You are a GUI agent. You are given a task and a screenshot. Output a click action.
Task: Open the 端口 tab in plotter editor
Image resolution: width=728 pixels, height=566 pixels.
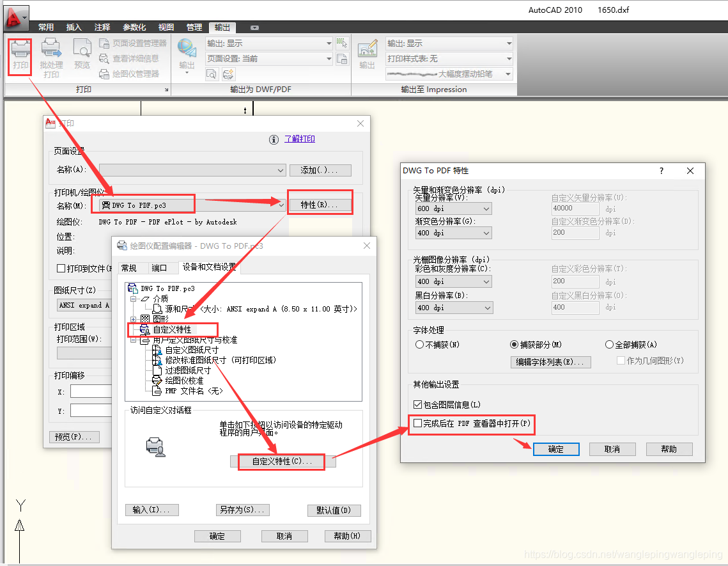(x=159, y=268)
